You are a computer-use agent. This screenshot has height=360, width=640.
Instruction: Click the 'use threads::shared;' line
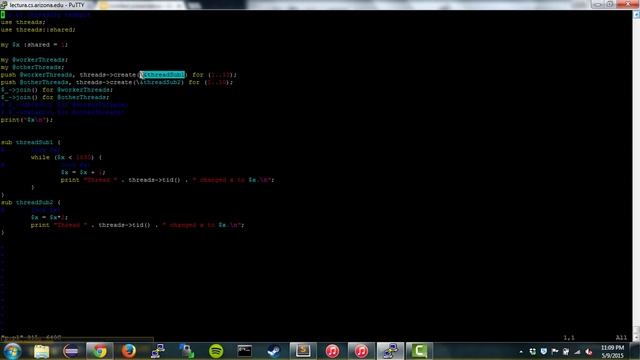(38, 30)
